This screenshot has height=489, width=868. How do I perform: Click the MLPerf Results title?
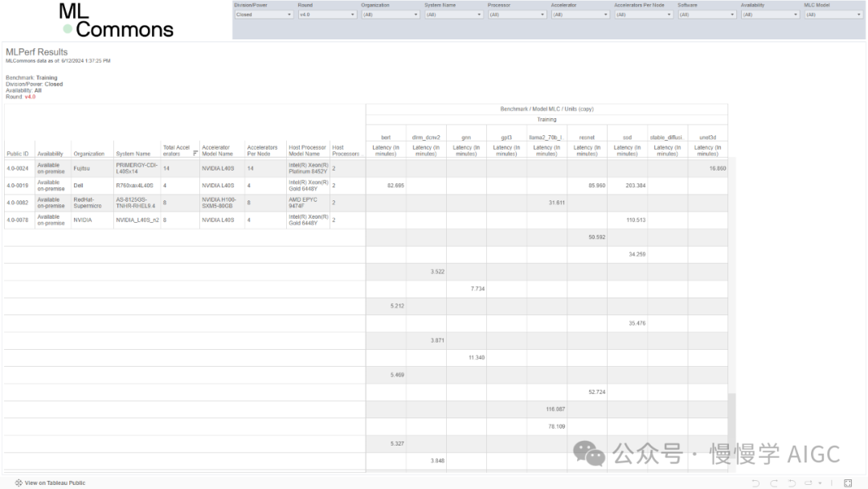[36, 52]
